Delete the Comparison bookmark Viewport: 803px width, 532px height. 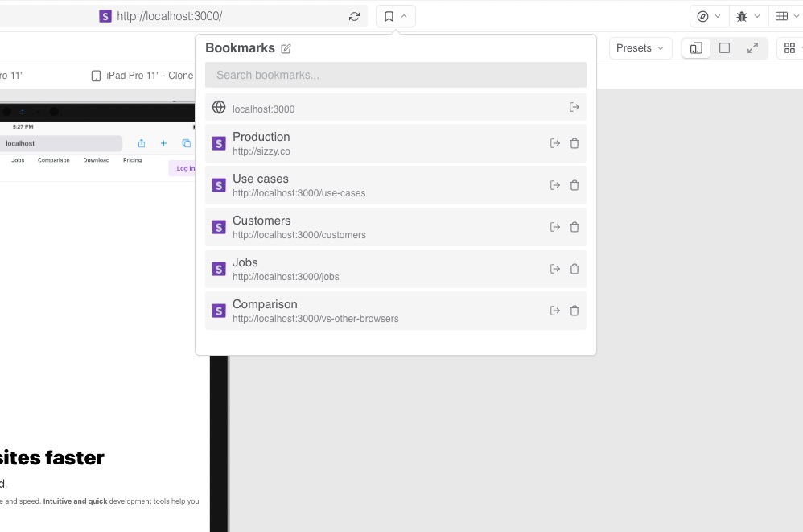(574, 311)
